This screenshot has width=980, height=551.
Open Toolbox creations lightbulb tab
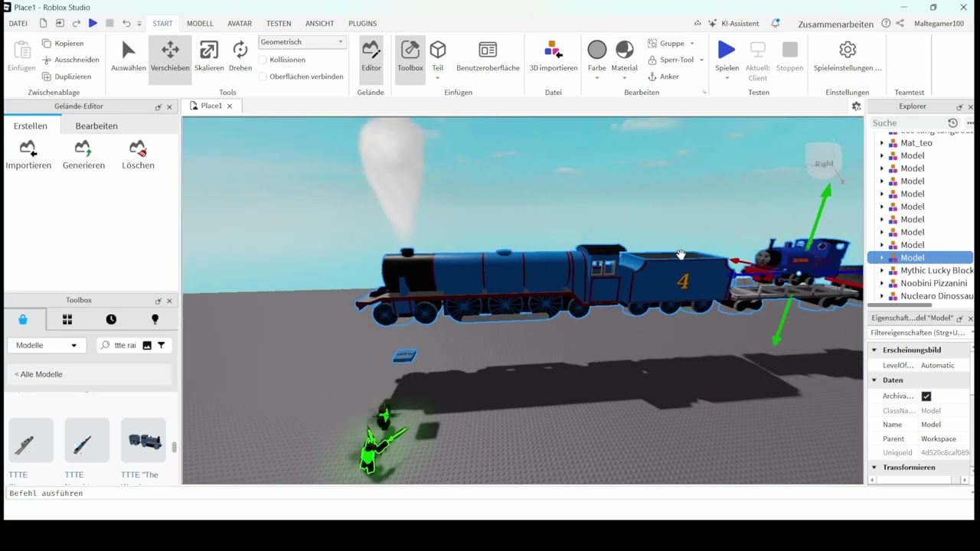coord(155,319)
